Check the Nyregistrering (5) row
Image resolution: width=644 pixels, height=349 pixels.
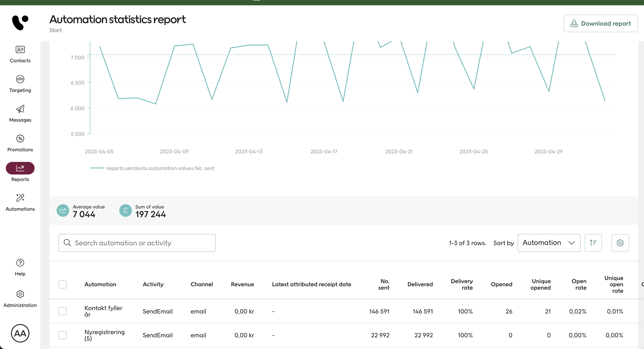tap(62, 335)
